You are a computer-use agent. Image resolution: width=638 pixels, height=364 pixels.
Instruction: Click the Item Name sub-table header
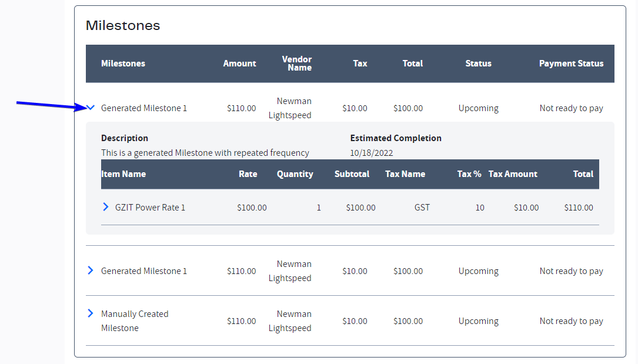(x=123, y=174)
